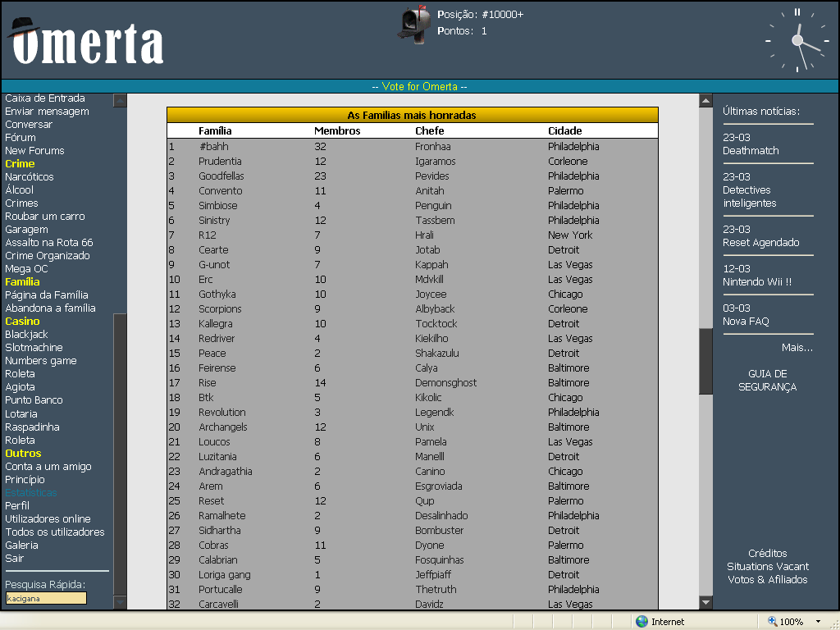Click the left sidebar scroll-up arrow
Screen dimensions: 840x630
[x=120, y=101]
